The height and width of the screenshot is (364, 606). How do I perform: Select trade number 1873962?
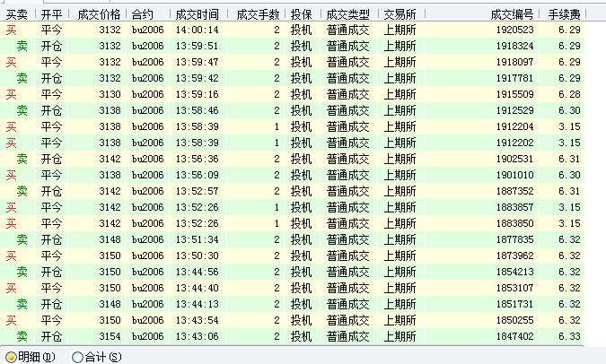tap(514, 256)
